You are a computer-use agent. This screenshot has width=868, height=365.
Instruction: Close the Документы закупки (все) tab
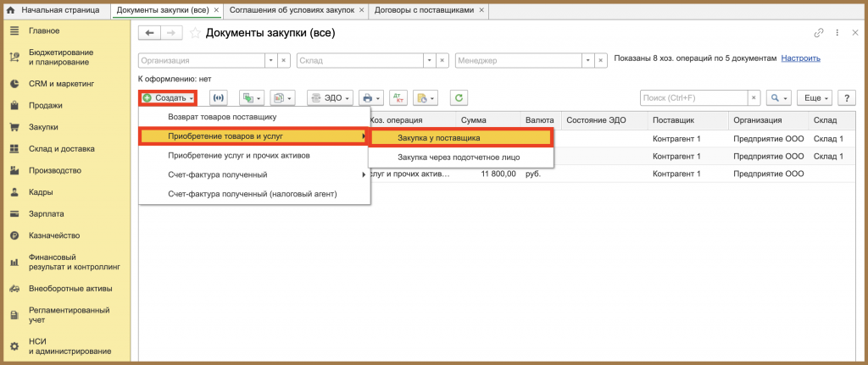click(216, 10)
